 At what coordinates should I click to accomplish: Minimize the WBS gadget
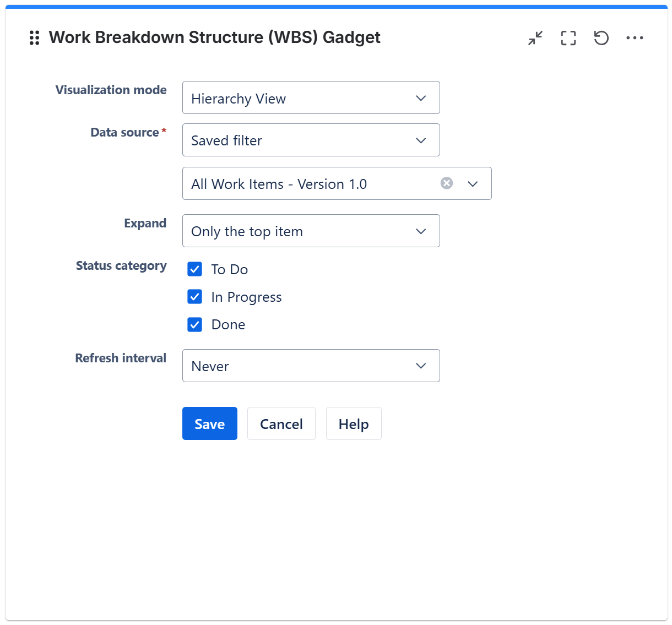535,38
